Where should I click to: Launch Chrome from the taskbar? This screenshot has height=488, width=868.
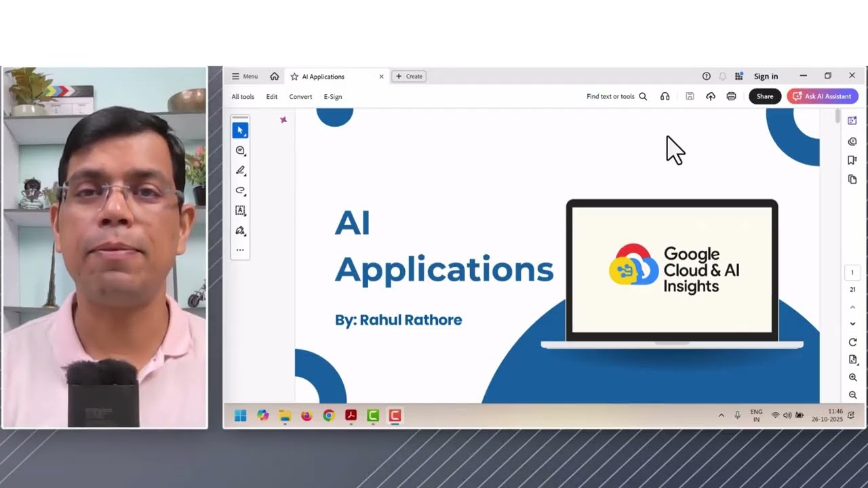coord(329,415)
